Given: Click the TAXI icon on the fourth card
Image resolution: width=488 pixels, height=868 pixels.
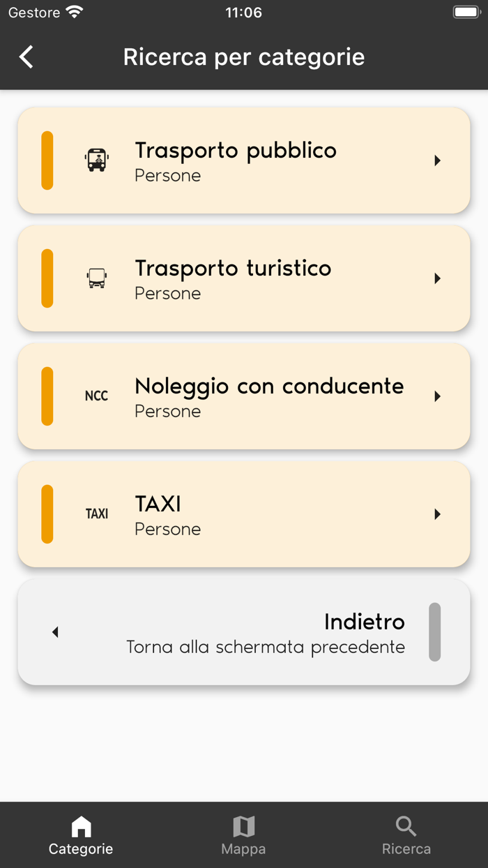Looking at the screenshot, I should pos(96,514).
